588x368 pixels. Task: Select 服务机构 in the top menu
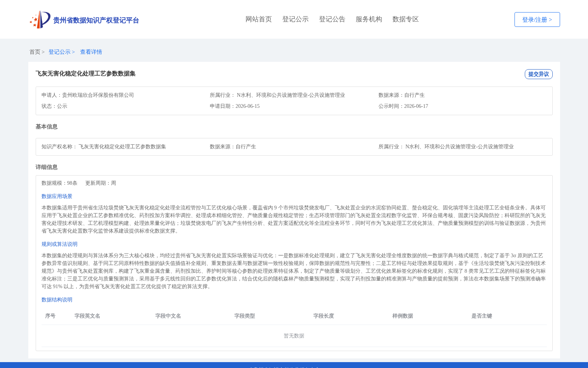tap(369, 19)
